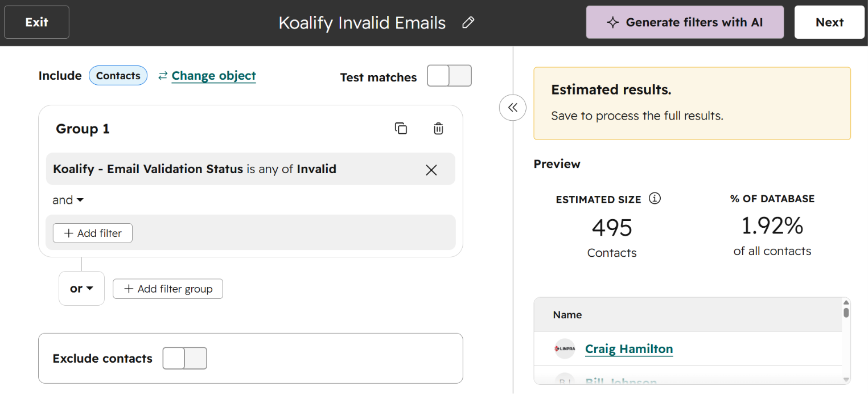Click the preview table scrollbar thumb
The width and height of the screenshot is (868, 394).
point(846,313)
